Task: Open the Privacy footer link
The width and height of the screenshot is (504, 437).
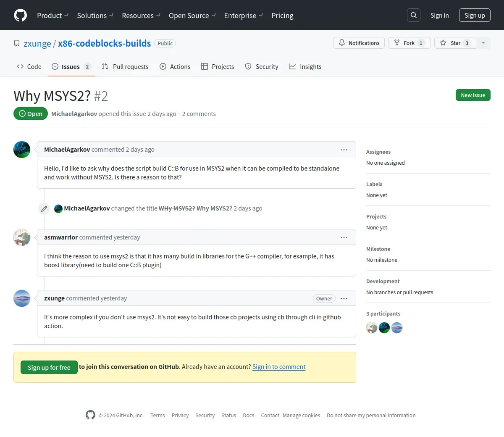Action: coord(180,415)
